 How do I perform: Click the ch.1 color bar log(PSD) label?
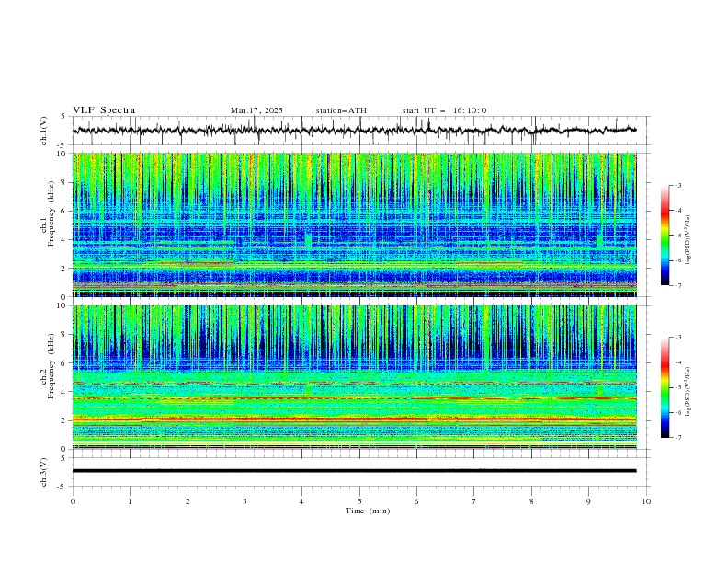(688, 240)
